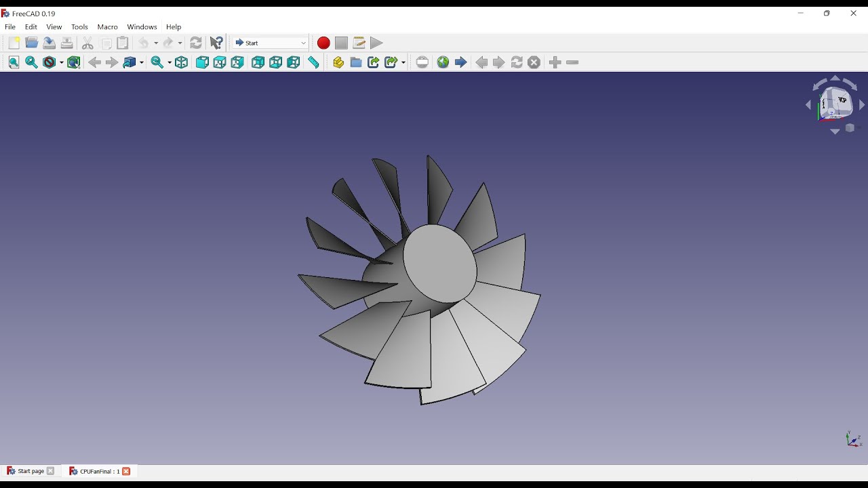Image resolution: width=868 pixels, height=488 pixels.
Task: Click the Print icon
Action: pyautogui.click(x=67, y=43)
